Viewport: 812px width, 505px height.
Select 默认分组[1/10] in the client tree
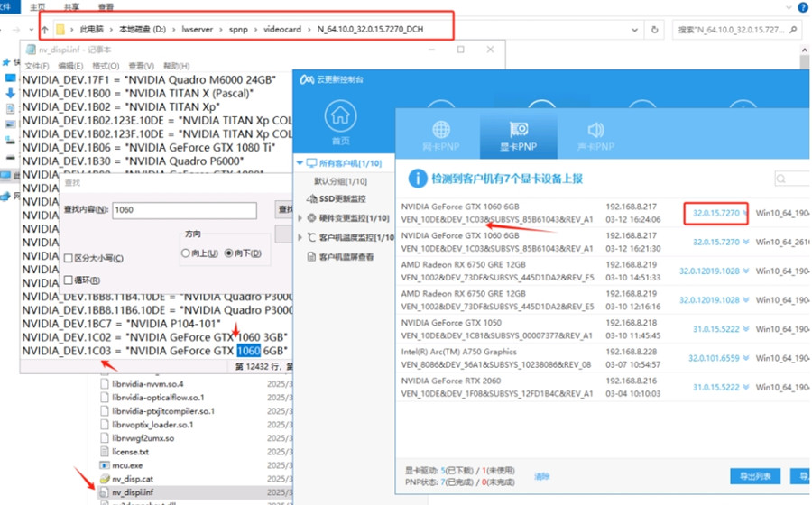point(341,181)
